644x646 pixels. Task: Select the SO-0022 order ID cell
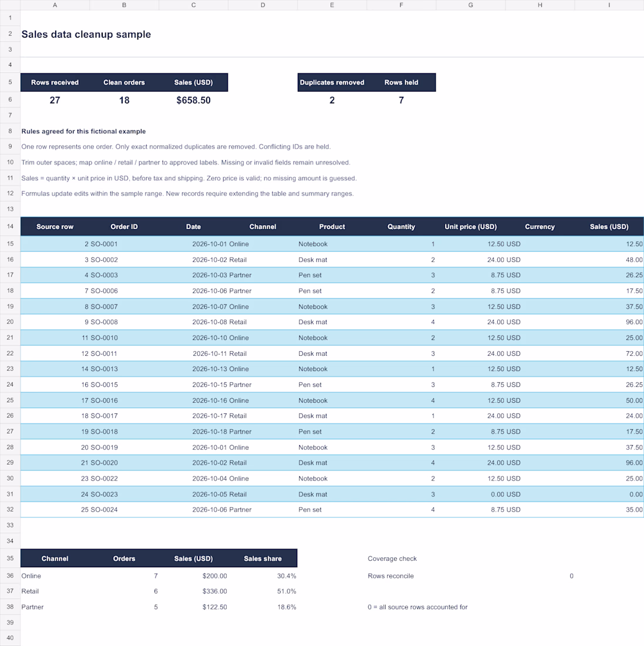[124, 478]
